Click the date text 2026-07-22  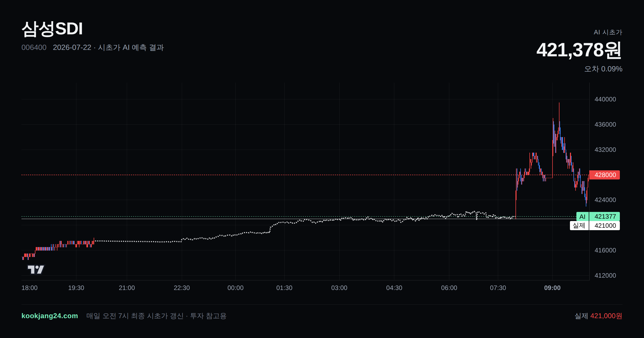pos(72,47)
